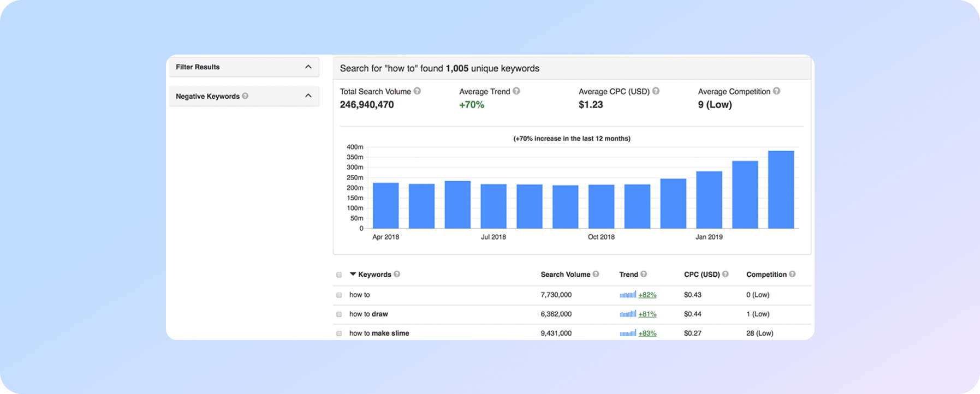Open the +83% trend link for slime
980x394 pixels.
point(647,333)
